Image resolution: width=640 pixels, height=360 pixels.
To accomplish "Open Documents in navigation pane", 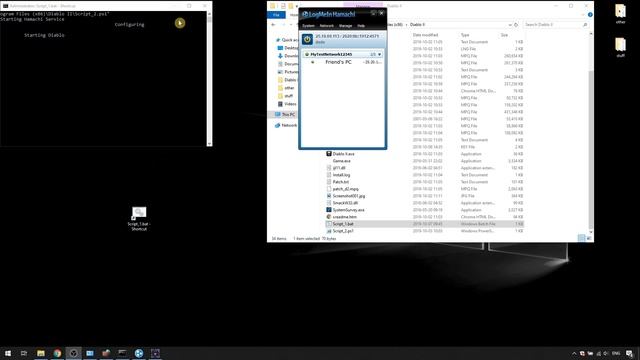I will (288, 64).
